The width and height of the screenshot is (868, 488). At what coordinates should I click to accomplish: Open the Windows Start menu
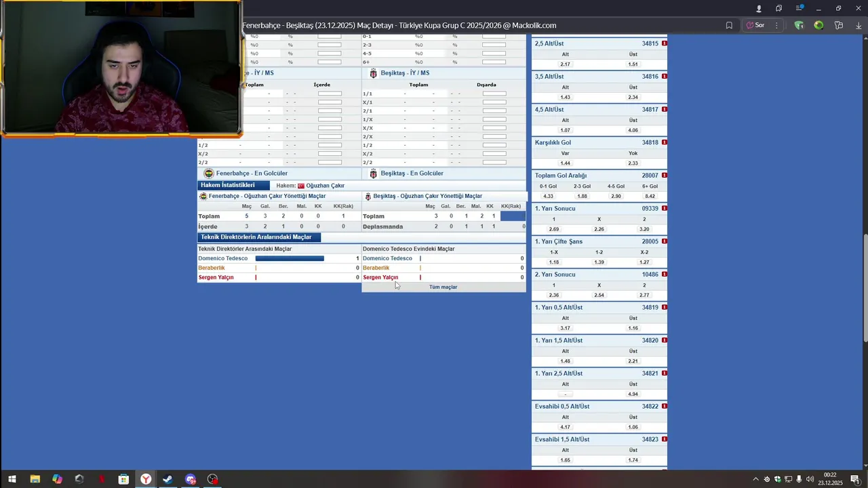coord(12,479)
